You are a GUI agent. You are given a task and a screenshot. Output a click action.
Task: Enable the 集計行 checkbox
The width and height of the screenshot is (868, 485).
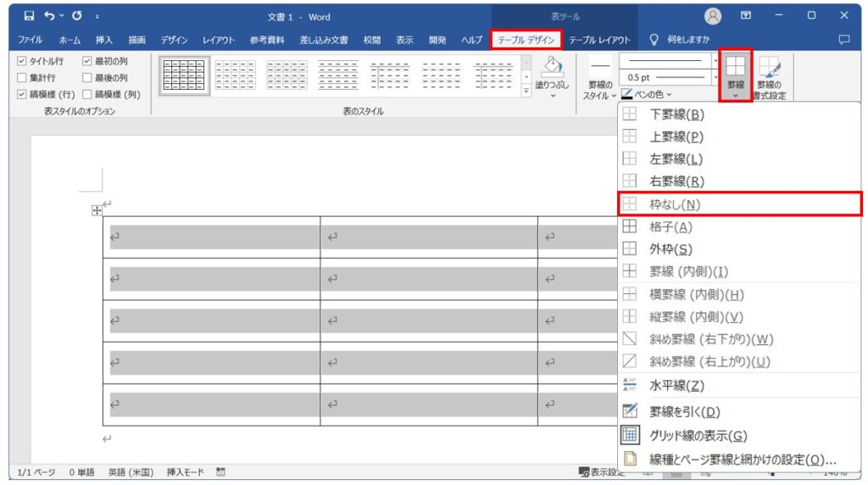pos(21,77)
